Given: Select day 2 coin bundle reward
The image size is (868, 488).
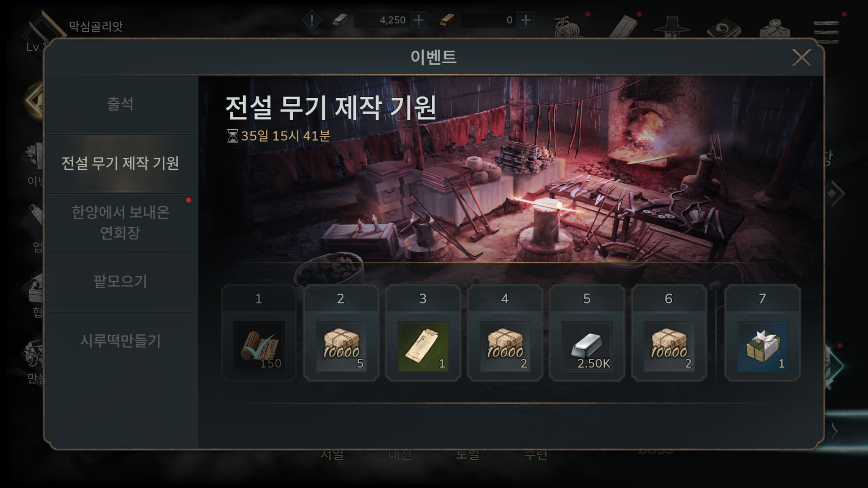Looking at the screenshot, I should [341, 346].
